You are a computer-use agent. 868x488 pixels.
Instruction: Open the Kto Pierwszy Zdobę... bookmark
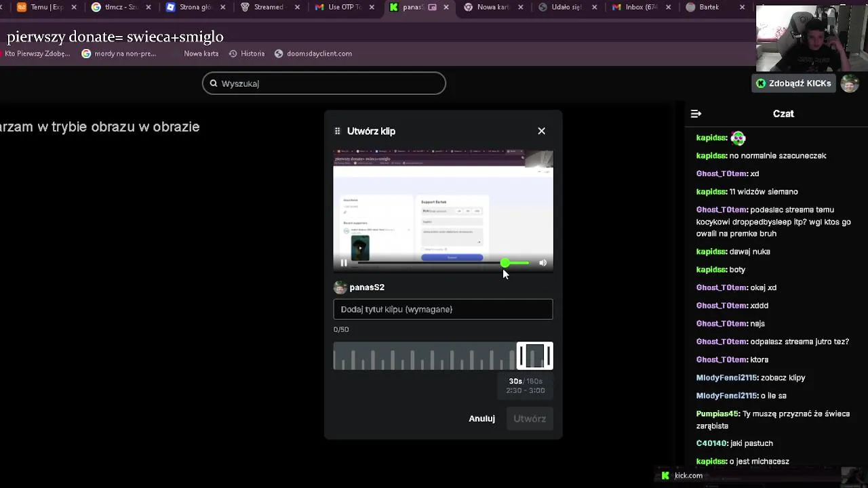tap(35, 54)
